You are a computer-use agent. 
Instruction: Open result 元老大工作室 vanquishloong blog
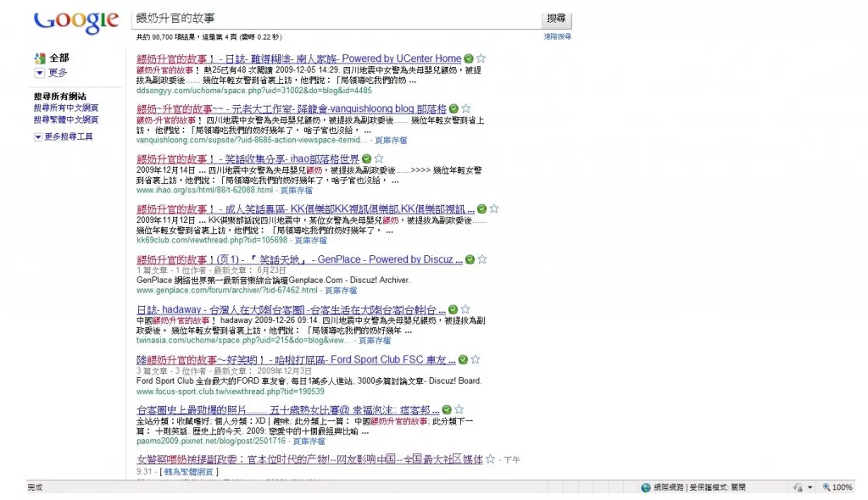292,109
